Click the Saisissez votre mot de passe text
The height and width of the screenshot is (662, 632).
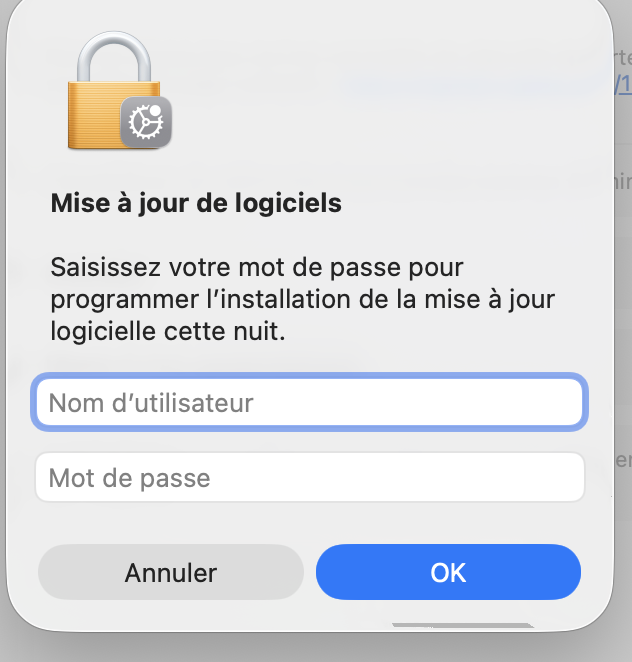coord(258,268)
